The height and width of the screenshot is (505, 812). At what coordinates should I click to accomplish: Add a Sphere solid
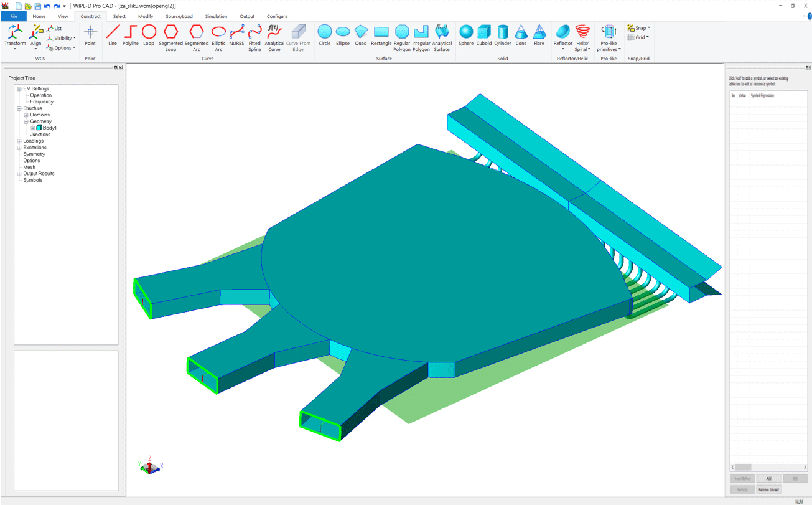[466, 35]
